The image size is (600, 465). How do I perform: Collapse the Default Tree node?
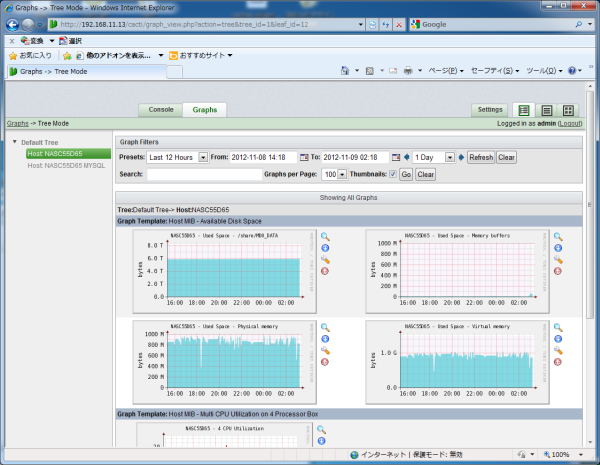coord(14,143)
